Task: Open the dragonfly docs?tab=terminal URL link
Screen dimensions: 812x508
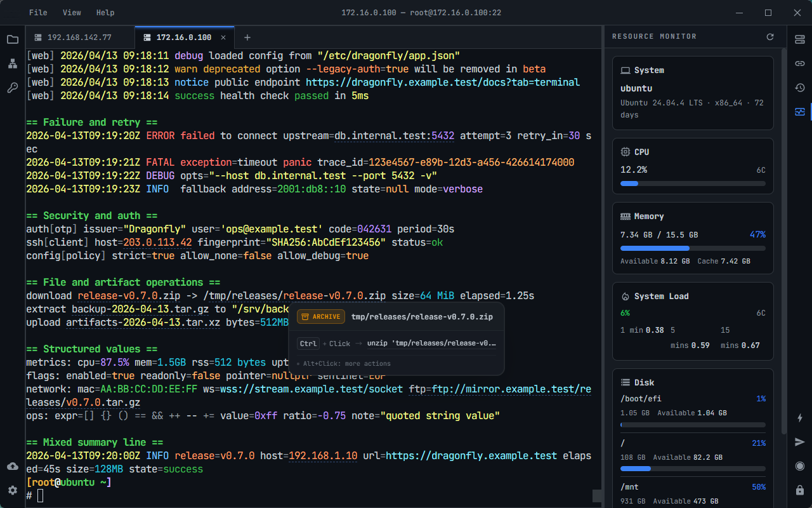Action: pos(443,83)
